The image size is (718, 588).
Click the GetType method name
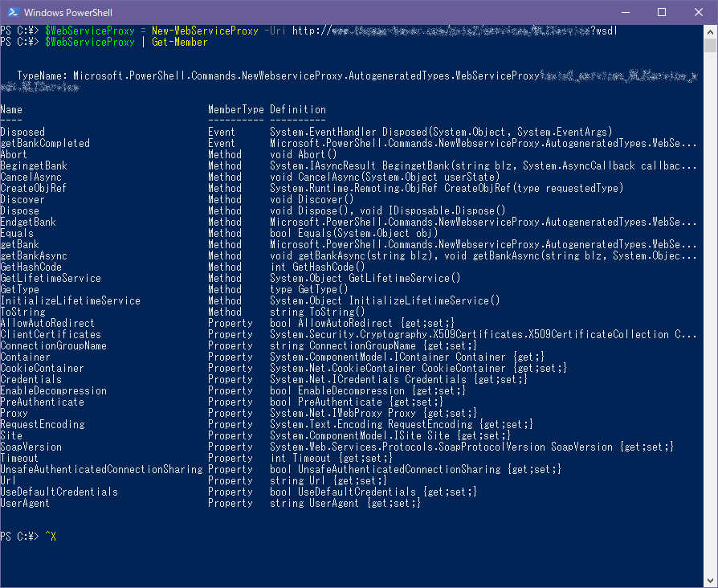[20, 289]
